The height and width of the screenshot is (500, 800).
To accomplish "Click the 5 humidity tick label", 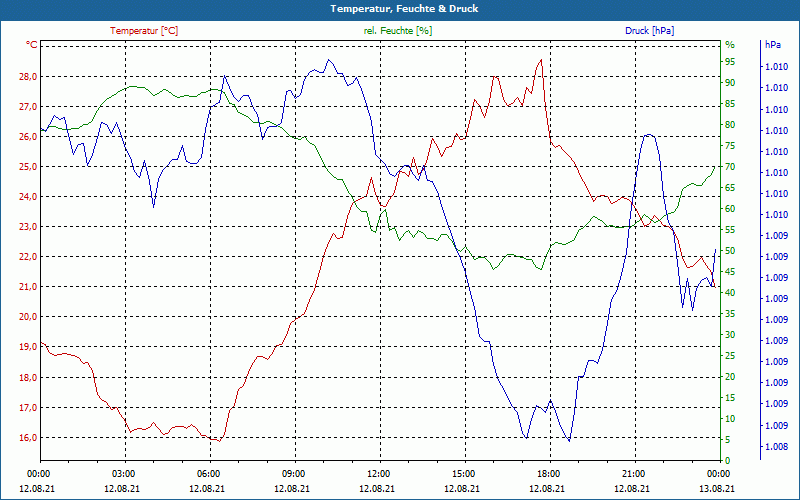I will click(x=728, y=440).
